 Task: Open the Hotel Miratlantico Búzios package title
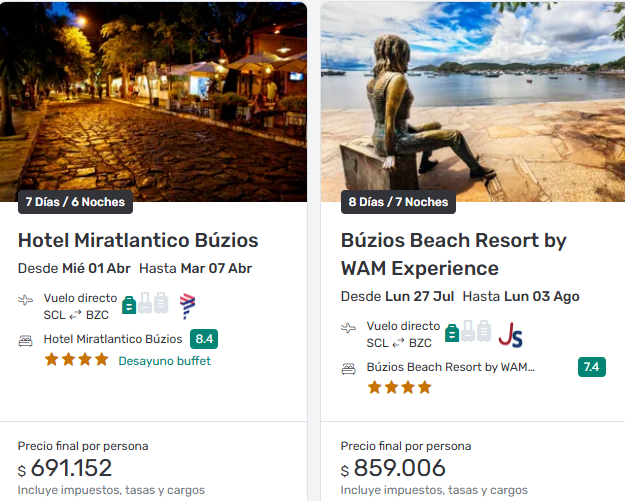point(138,241)
